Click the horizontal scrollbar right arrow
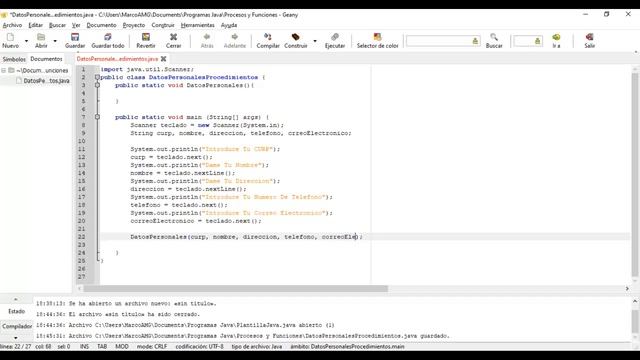The image size is (640, 360). [x=627, y=289]
